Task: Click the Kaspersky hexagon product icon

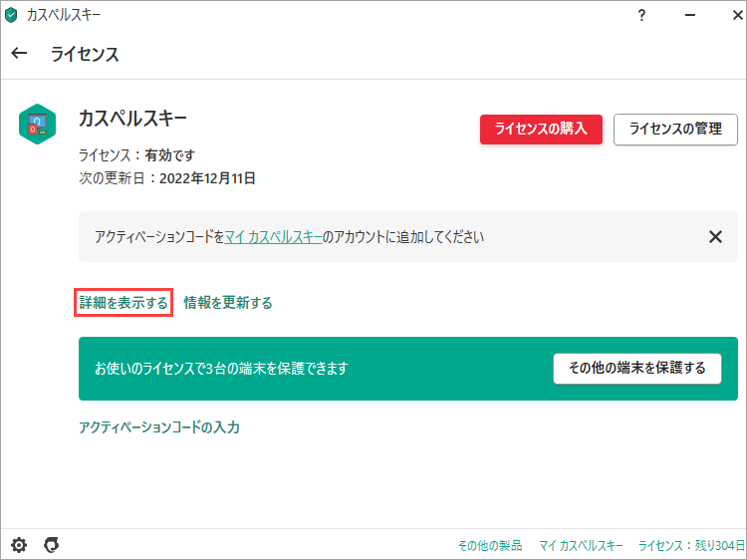Action: (37, 124)
